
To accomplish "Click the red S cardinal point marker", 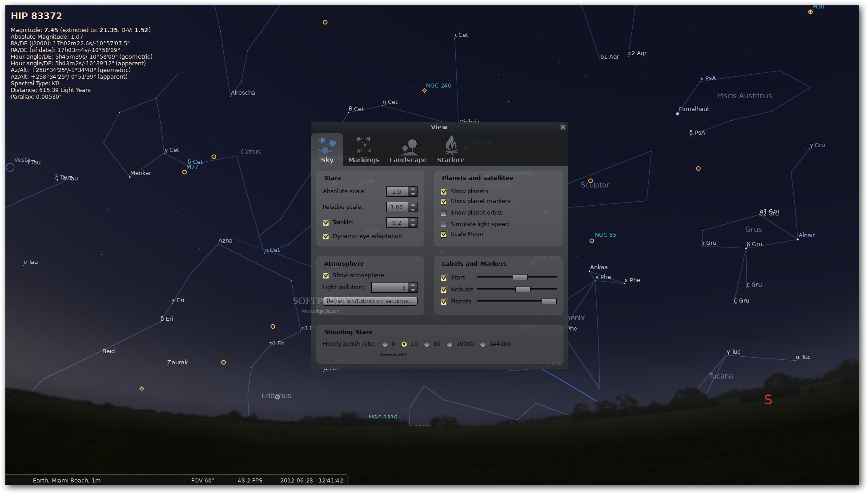I will [768, 400].
